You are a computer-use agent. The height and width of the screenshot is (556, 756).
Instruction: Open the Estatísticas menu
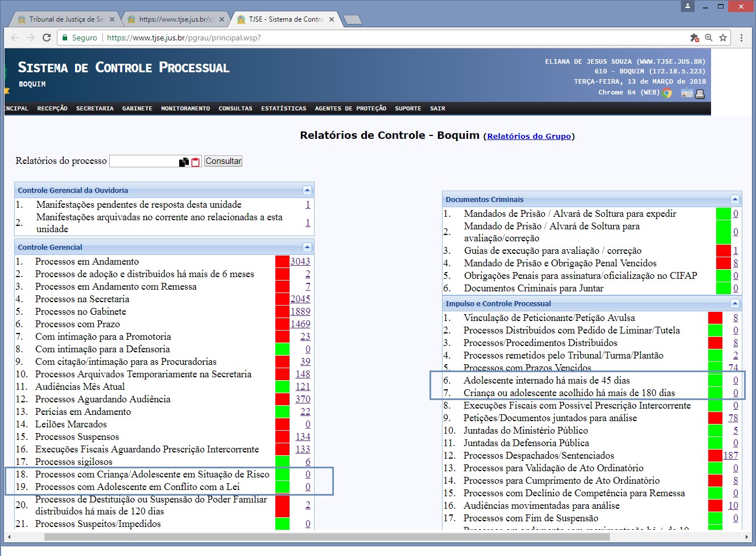[283, 109]
